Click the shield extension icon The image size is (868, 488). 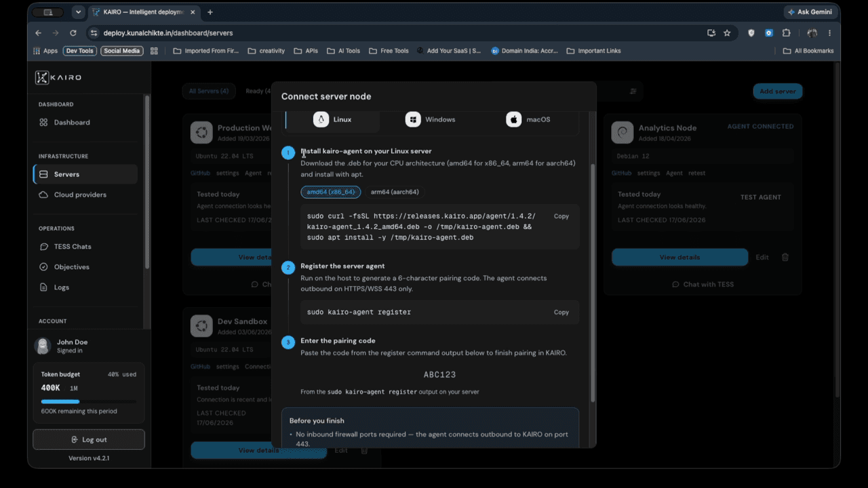click(x=751, y=33)
